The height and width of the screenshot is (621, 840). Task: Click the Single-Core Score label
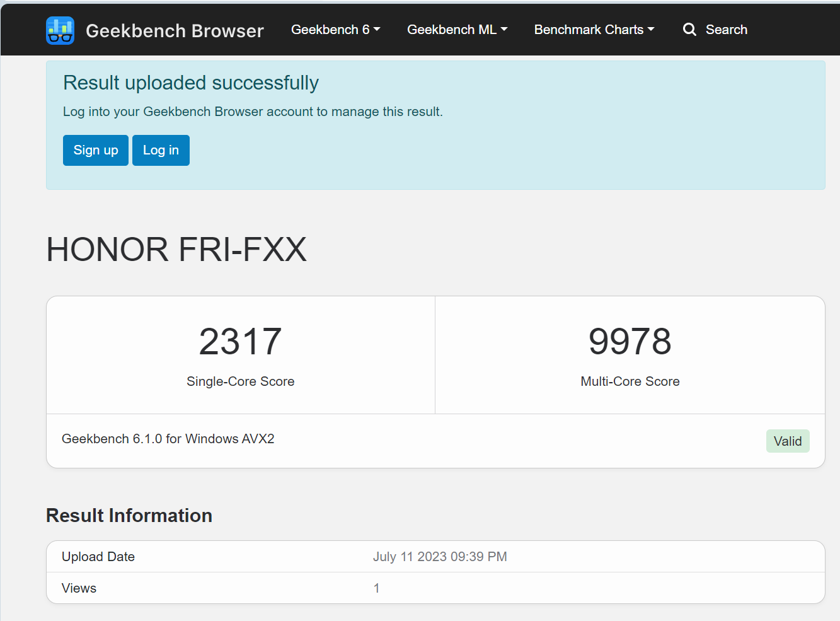[x=241, y=381]
